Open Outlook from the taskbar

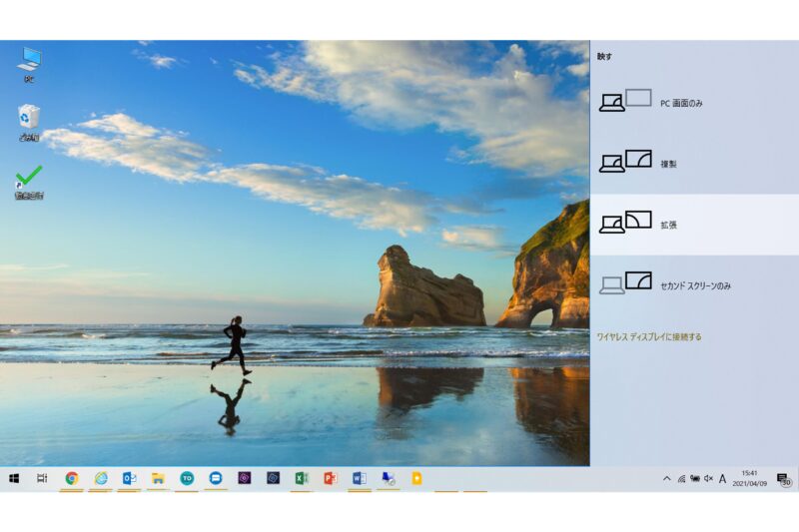[130, 479]
